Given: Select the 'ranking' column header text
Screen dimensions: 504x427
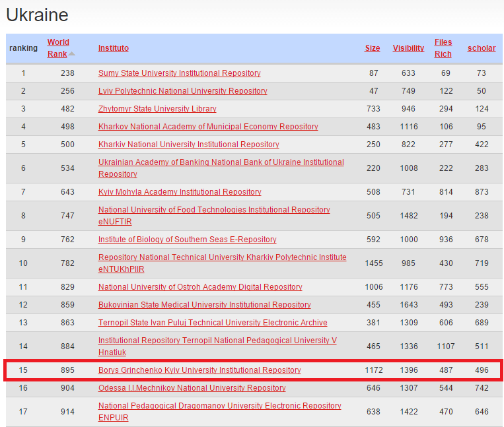Looking at the screenshot, I should click(24, 48).
